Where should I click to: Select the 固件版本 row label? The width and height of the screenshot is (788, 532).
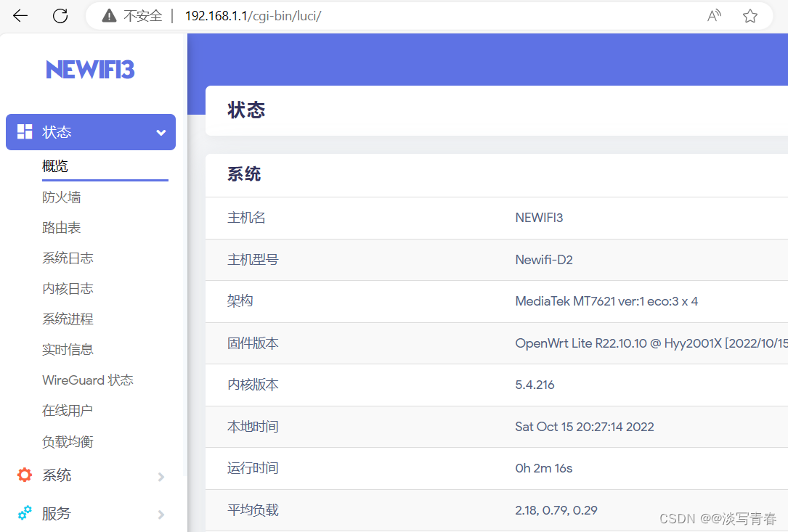(x=253, y=343)
